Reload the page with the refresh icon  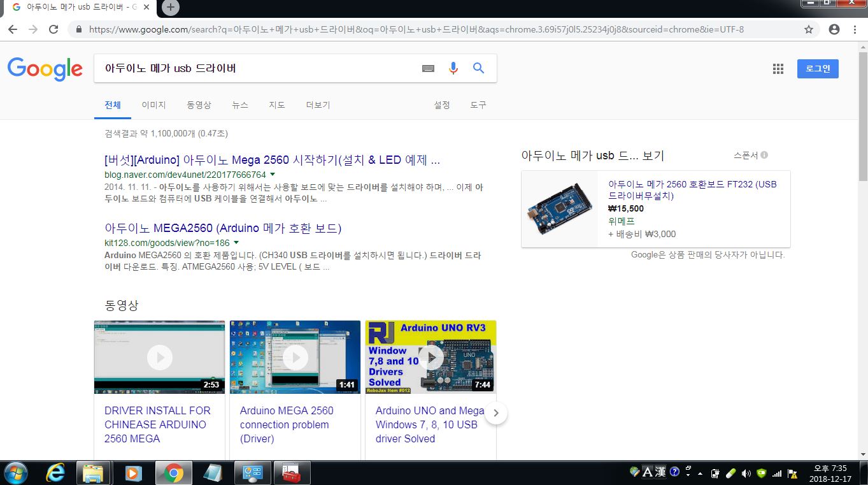[53, 29]
